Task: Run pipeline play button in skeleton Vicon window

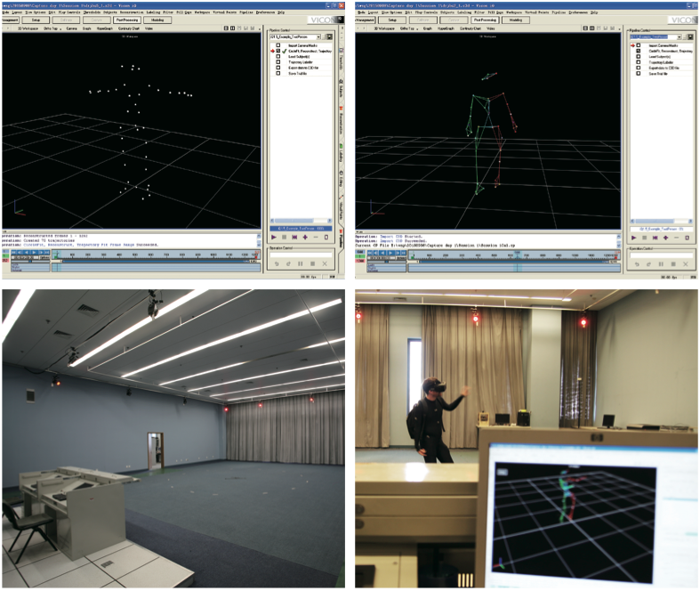Action: [634, 238]
